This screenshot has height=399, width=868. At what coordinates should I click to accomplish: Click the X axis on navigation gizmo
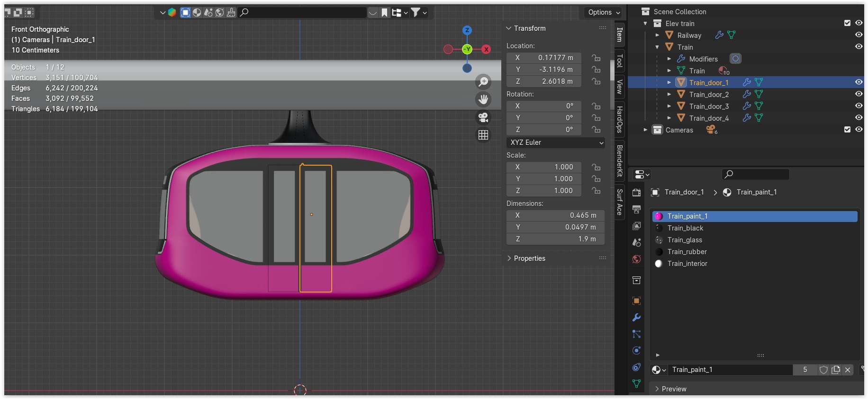486,49
